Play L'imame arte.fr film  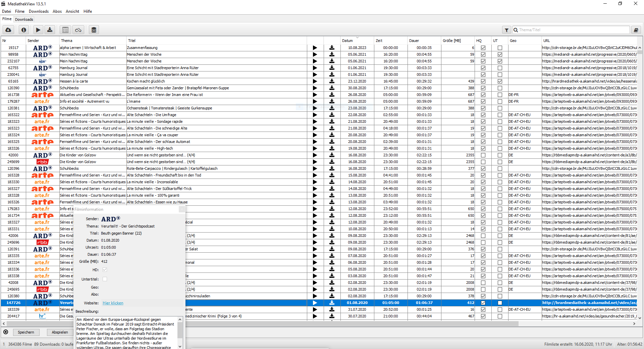coord(315,101)
